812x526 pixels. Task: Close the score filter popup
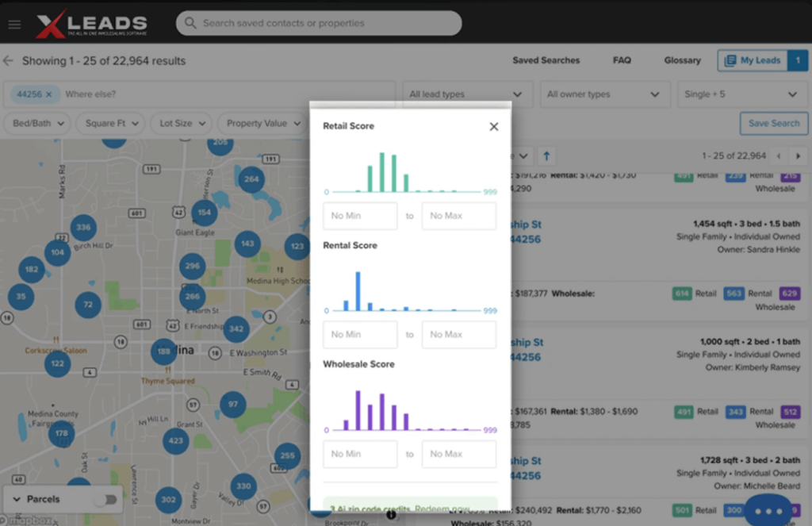[x=493, y=127]
